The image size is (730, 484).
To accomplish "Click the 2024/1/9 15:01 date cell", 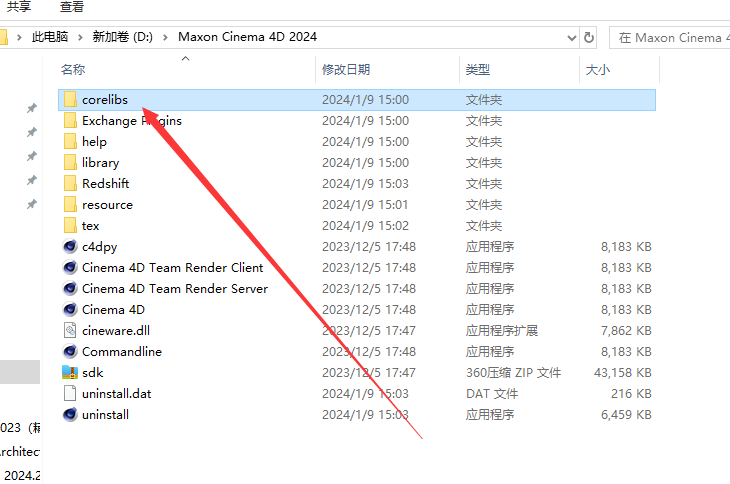I will click(x=365, y=205).
